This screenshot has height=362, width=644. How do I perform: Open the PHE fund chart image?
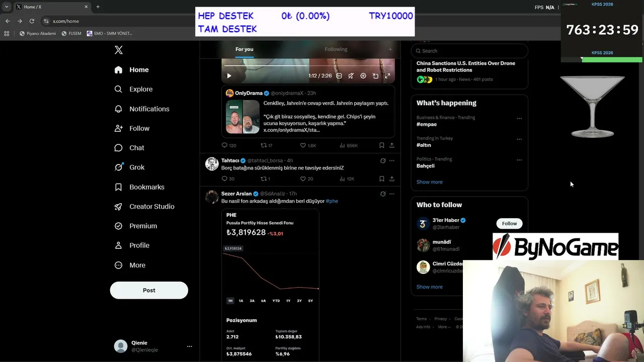[x=270, y=285]
